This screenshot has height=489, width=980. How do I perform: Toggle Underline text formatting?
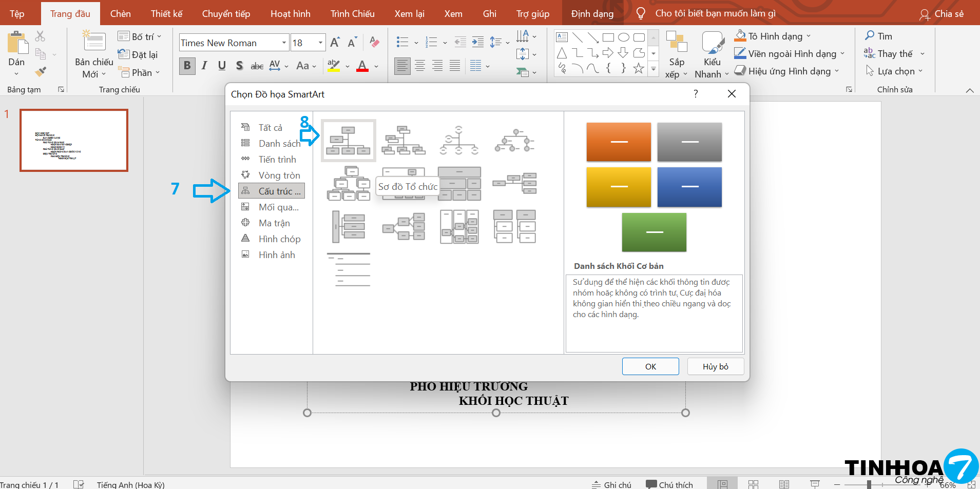pos(222,66)
